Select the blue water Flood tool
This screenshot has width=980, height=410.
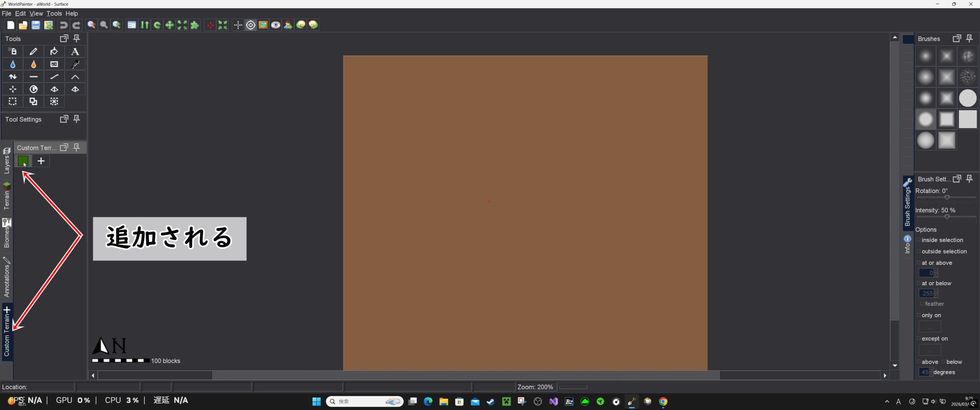pos(13,64)
